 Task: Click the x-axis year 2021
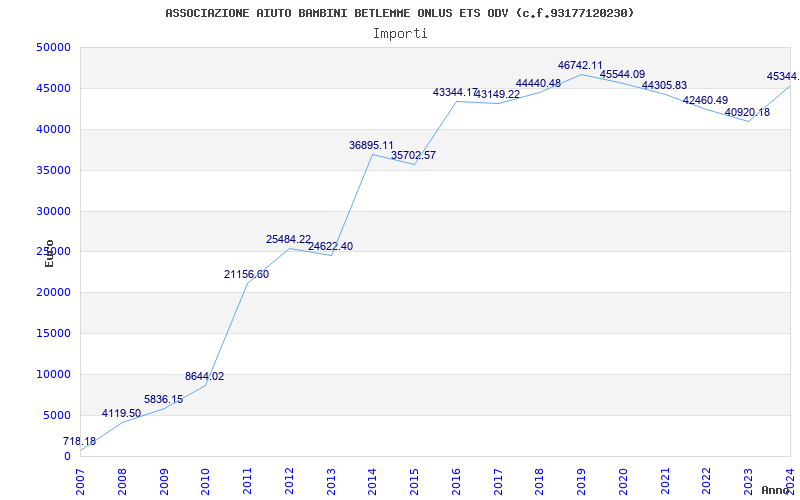pos(665,482)
